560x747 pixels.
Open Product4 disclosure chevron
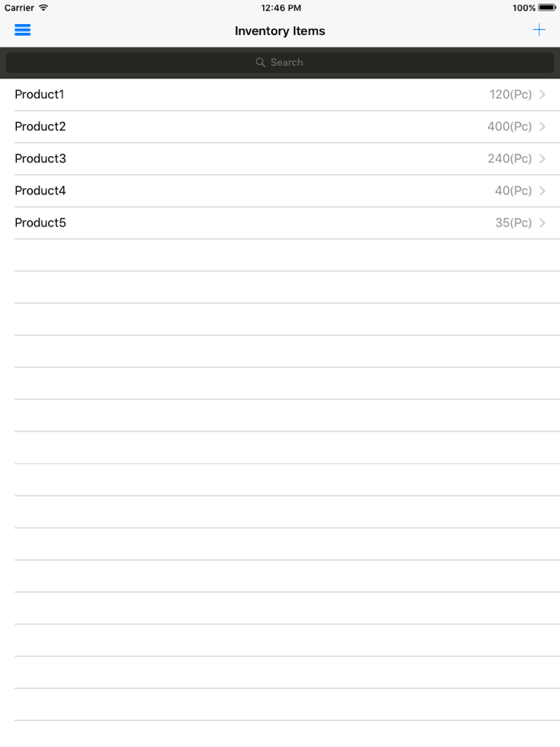[542, 191]
